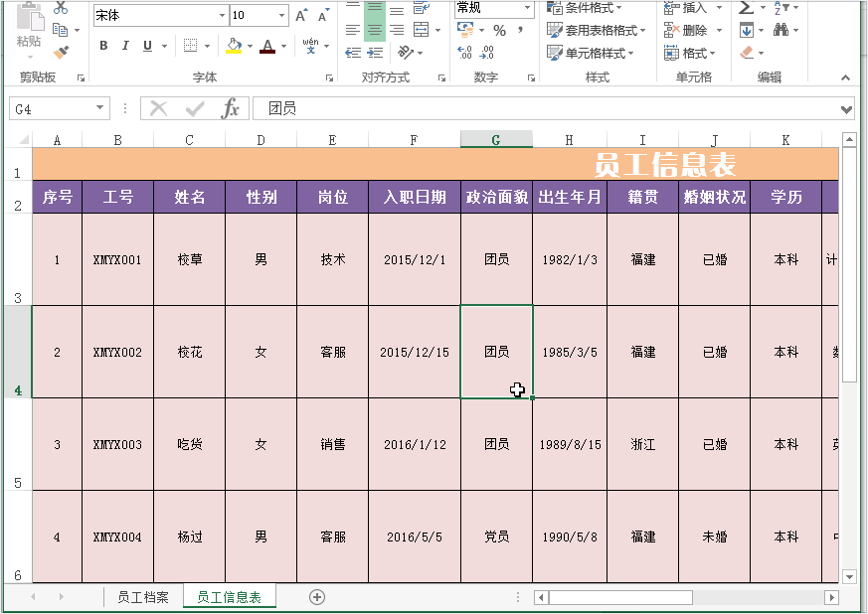The height and width of the screenshot is (614, 868).
Task: Toggle center horizontal alignment
Action: coord(375,30)
